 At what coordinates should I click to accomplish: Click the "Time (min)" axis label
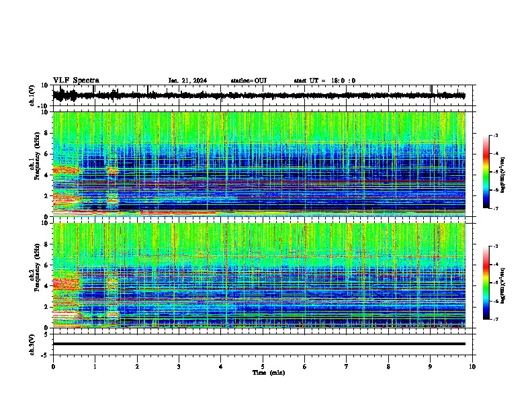[x=269, y=373]
